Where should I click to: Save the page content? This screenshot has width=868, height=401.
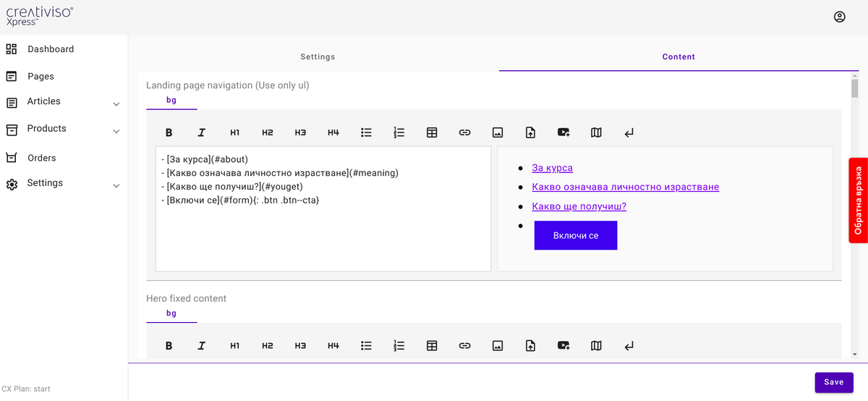834,382
